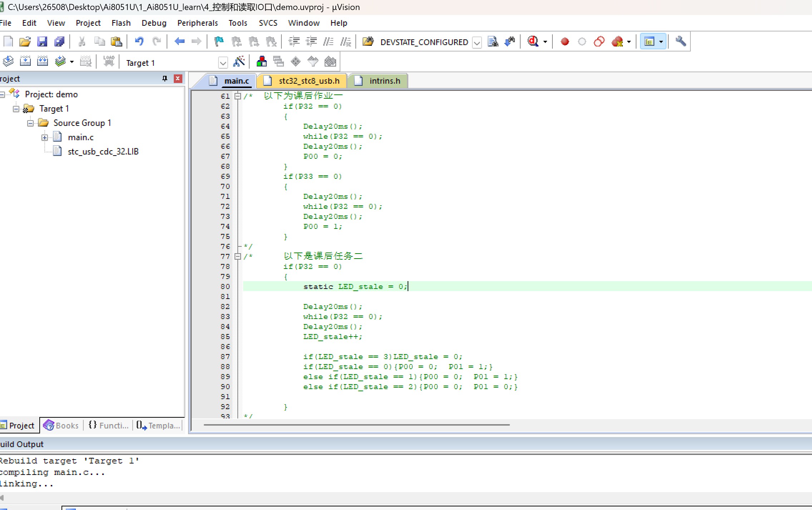The image size is (812, 510).
Task: Open the Peripherals menu
Action: pyautogui.click(x=197, y=23)
